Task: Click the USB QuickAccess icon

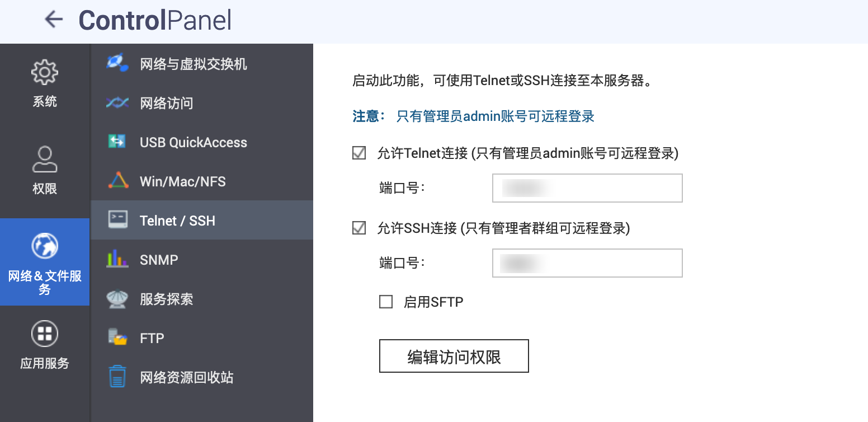Action: pos(117,142)
